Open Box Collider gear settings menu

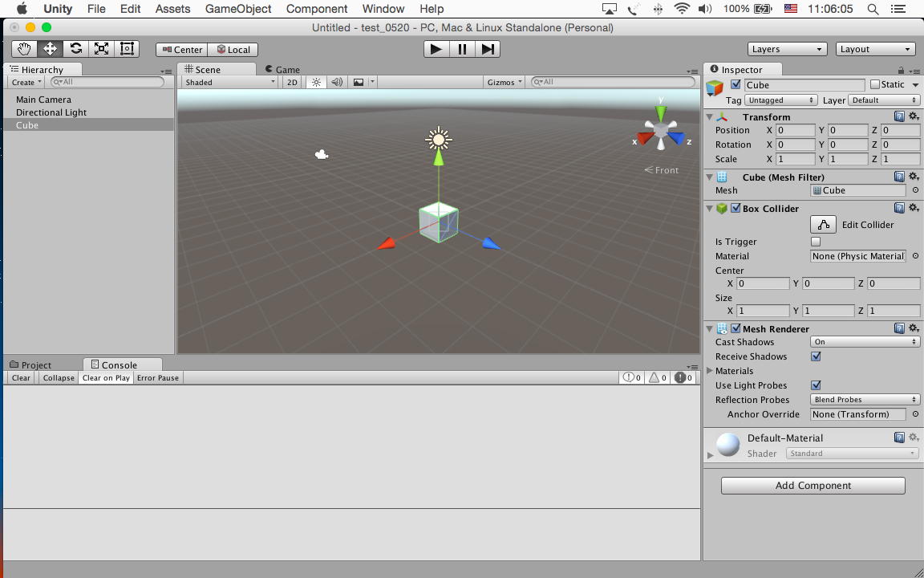pos(914,208)
